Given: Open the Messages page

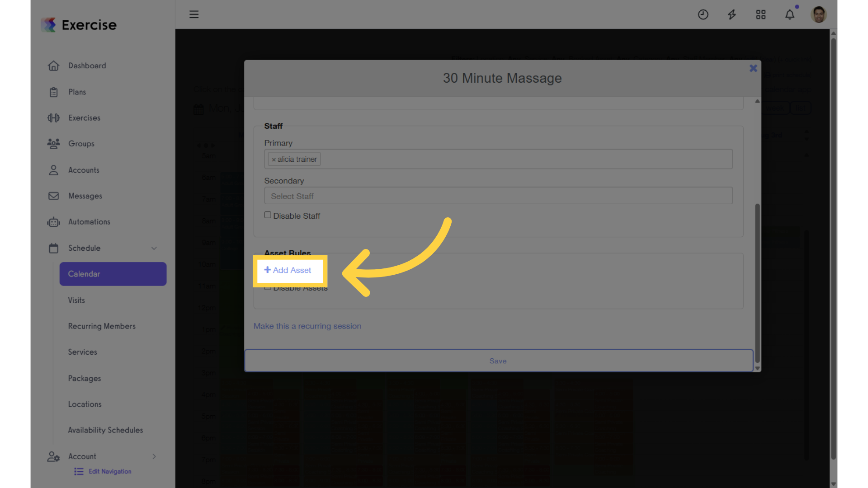Looking at the screenshot, I should coord(85,196).
